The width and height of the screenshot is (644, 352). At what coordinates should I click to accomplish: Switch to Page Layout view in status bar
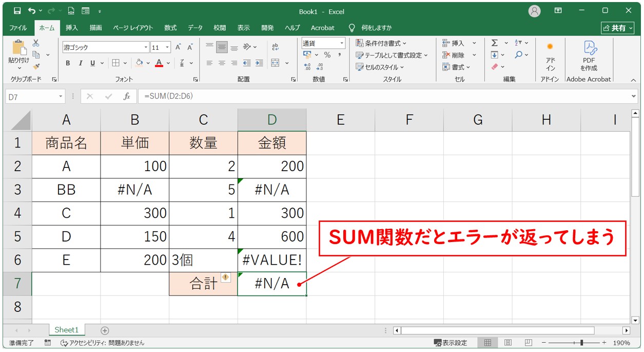click(x=508, y=343)
